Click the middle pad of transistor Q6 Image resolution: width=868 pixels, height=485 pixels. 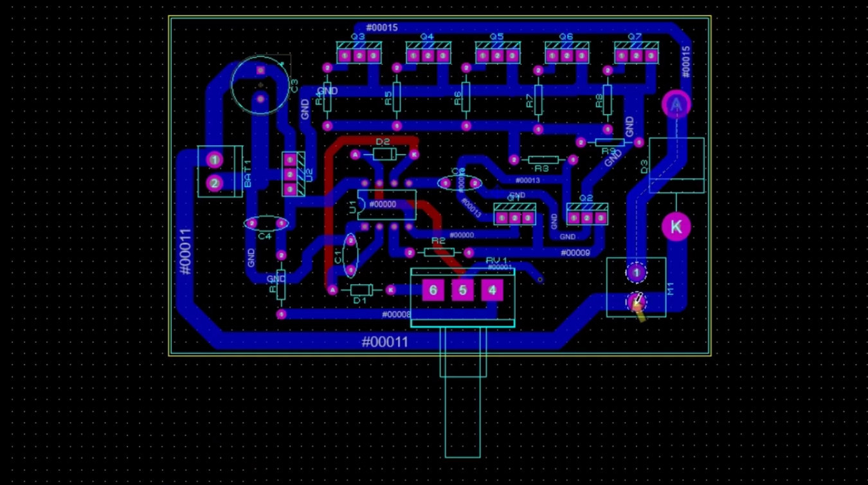click(567, 56)
